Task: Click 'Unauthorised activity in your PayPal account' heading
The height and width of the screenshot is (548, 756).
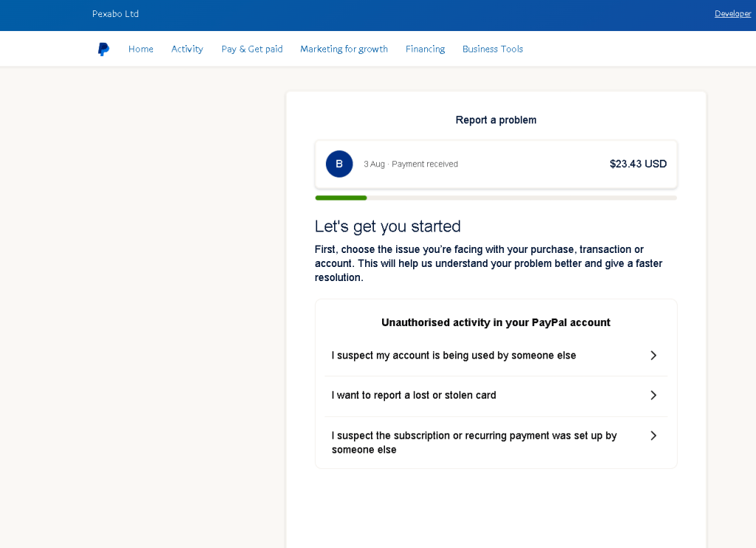Action: (x=496, y=322)
